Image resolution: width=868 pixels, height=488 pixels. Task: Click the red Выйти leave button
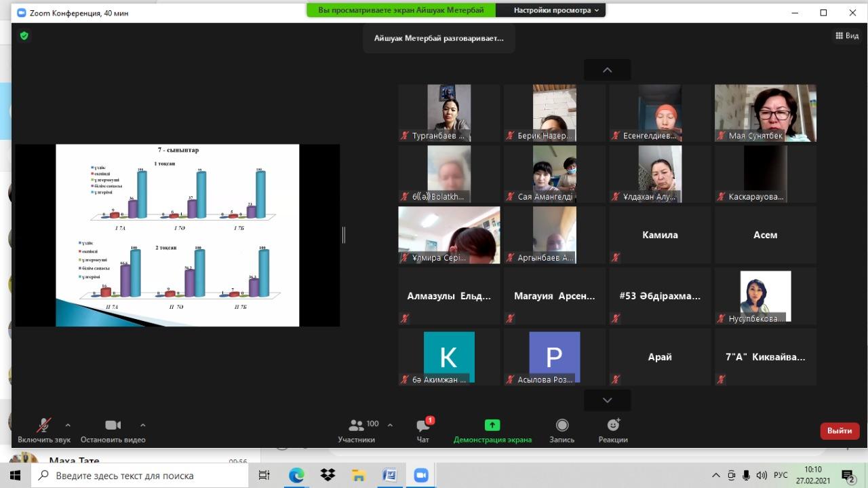coord(840,431)
